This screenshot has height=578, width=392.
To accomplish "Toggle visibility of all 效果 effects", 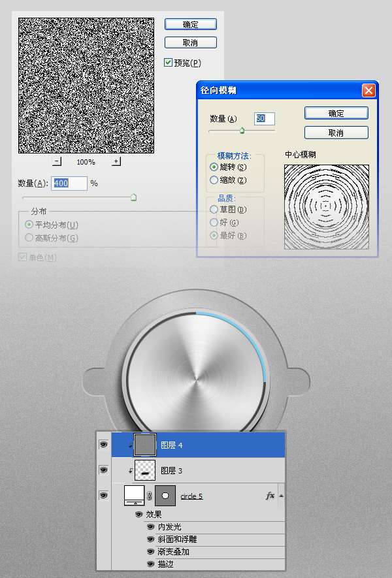I will point(139,514).
